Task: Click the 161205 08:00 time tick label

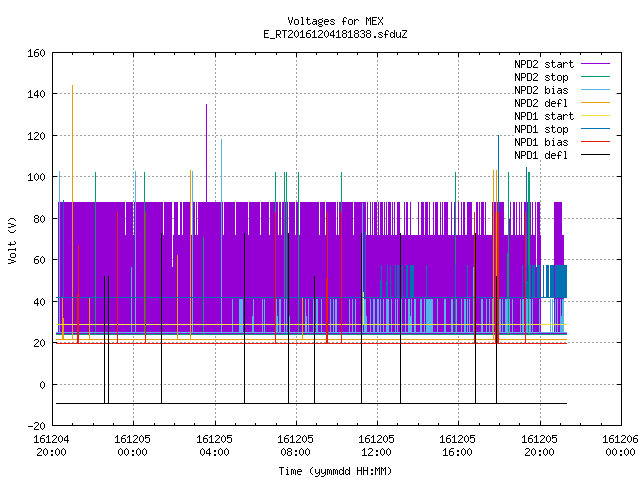Action: (296, 446)
